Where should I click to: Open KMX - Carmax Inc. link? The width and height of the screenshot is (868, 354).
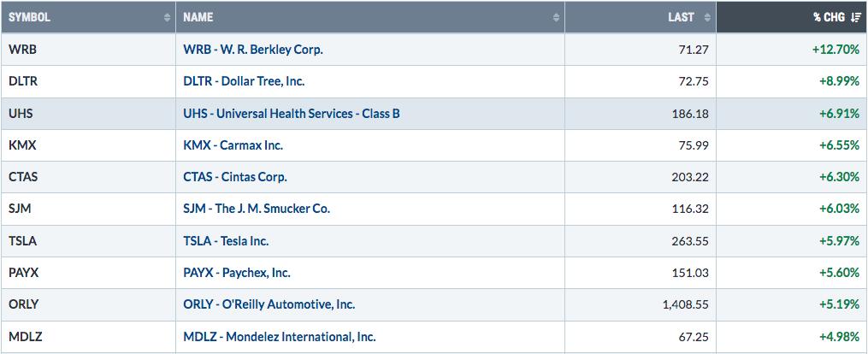[233, 145]
